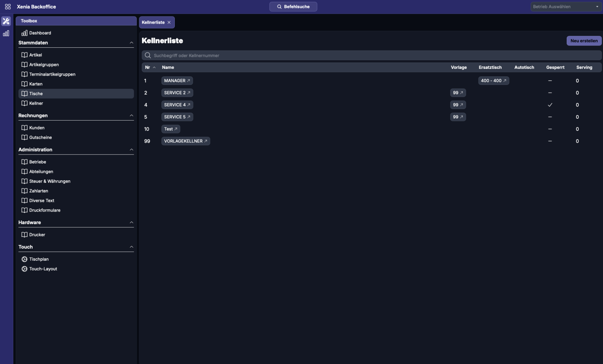This screenshot has width=603, height=364.
Task: Click the Tischplan gear icon
Action: [x=24, y=259]
